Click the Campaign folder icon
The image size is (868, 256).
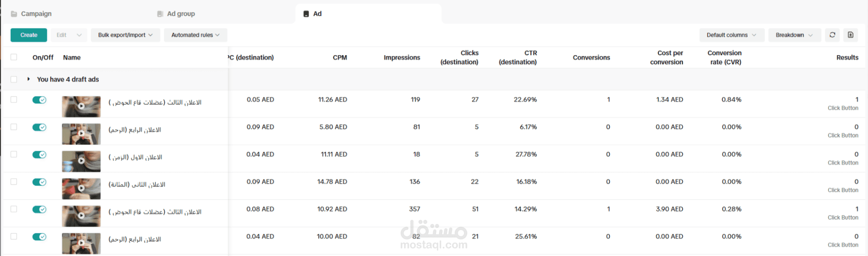[x=14, y=14]
